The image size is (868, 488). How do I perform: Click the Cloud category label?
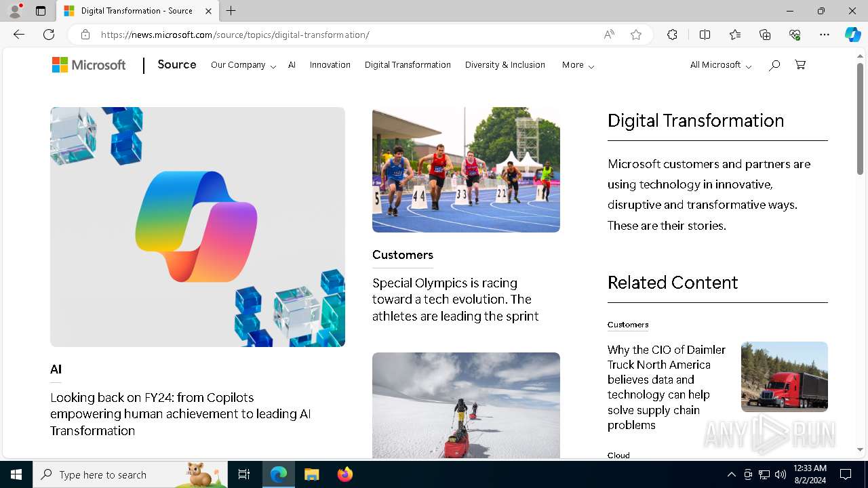618,455
